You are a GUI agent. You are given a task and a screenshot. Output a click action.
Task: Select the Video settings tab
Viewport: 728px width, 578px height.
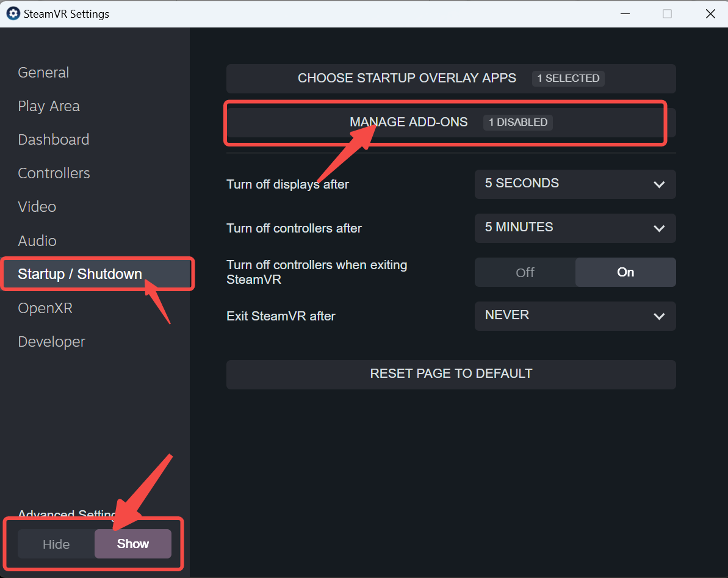37,206
